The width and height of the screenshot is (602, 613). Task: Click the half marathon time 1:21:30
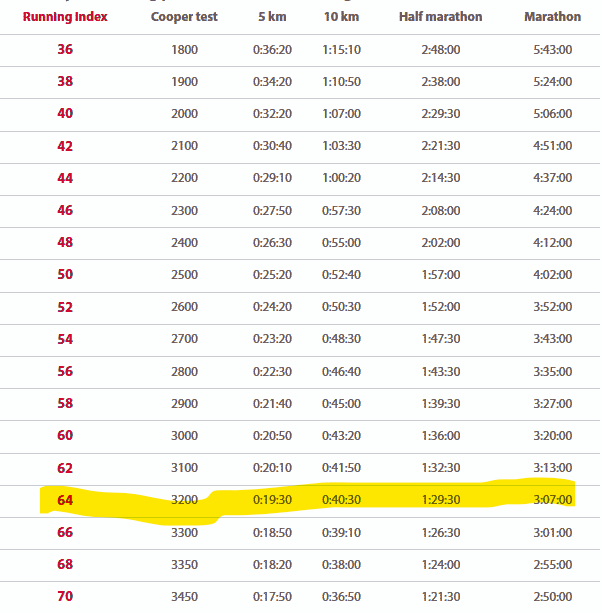coord(440,597)
